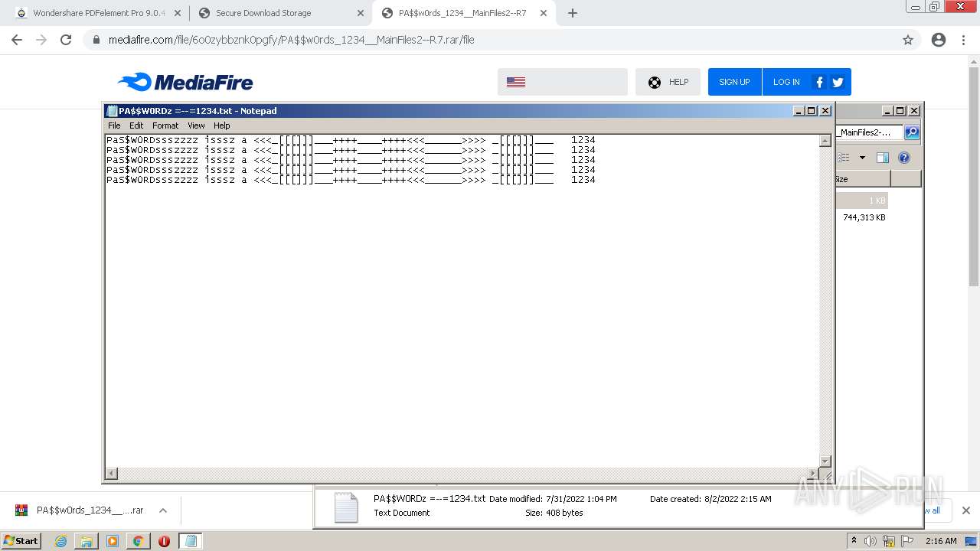Click Notepad horizontal scrollbar left arrow

(x=112, y=474)
